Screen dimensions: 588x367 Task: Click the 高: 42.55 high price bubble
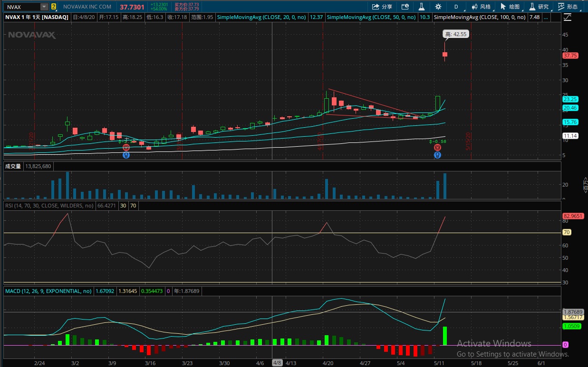455,34
